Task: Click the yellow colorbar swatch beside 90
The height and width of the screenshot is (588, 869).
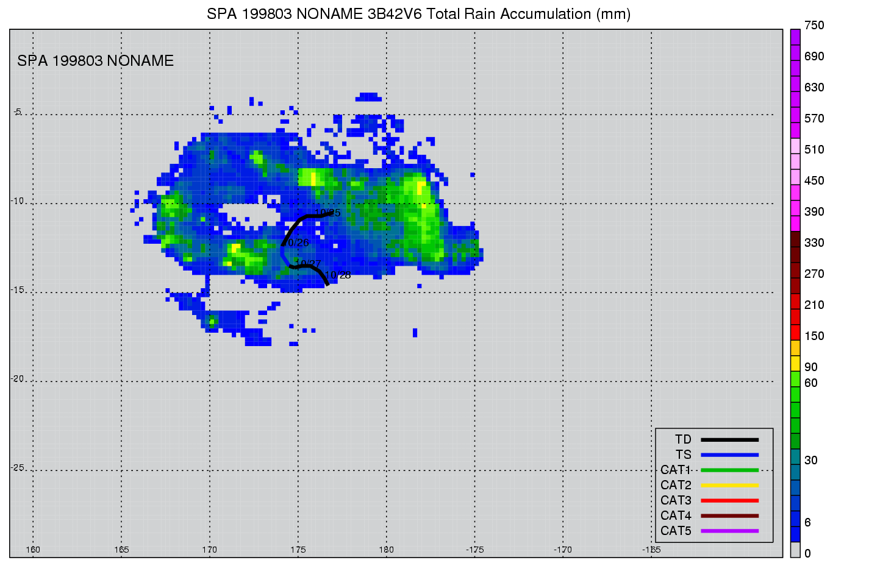Action: (795, 363)
